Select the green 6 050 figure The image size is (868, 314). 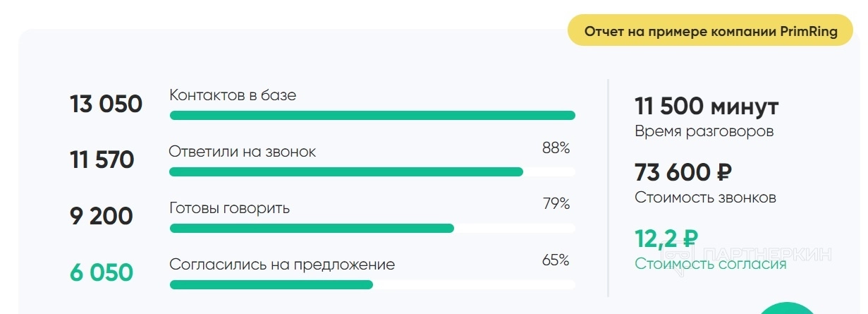point(102,272)
